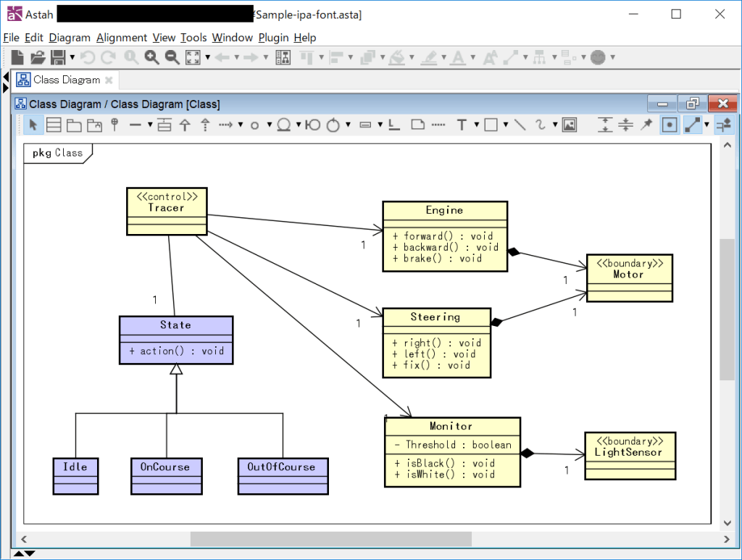This screenshot has height=560, width=742.
Task: Expand the Text tool dropdown arrow
Action: point(477,125)
